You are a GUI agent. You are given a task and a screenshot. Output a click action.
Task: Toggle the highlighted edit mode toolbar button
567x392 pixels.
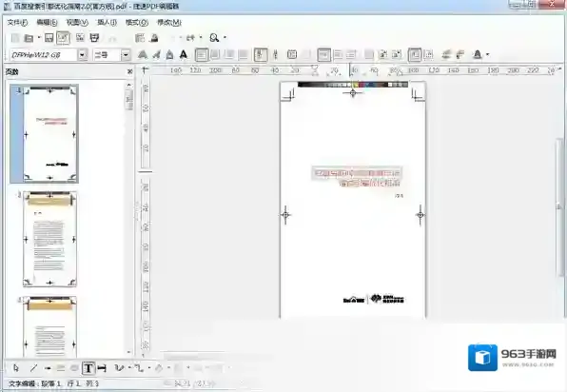coord(63,38)
